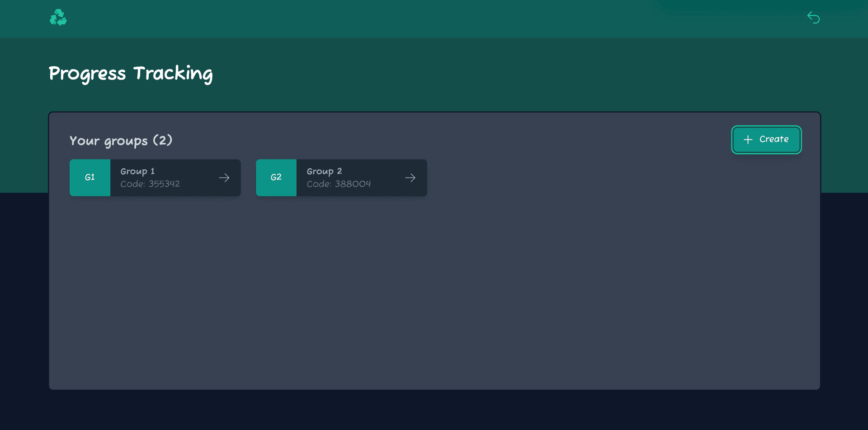Open Group 2 via its arrow icon
The height and width of the screenshot is (430, 868).
coord(410,178)
